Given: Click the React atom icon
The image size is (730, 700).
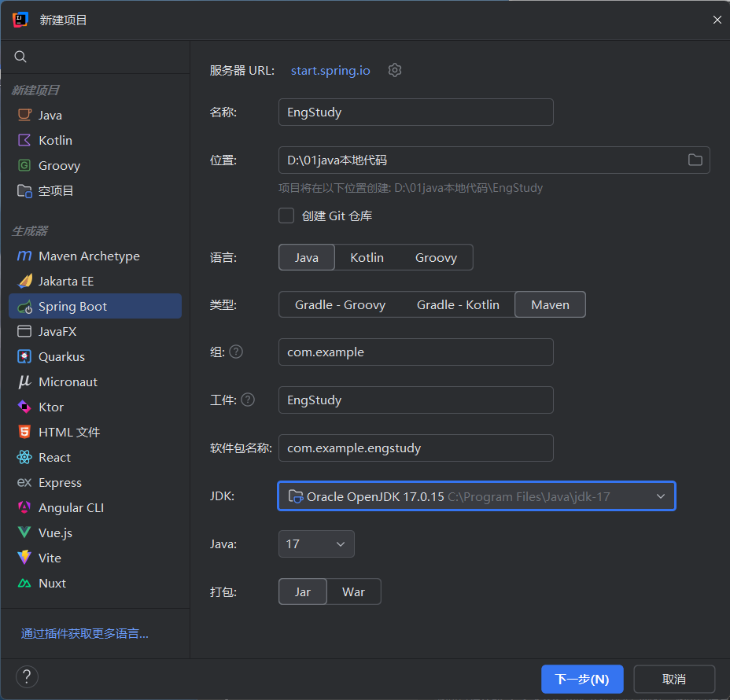Looking at the screenshot, I should click(x=24, y=457).
